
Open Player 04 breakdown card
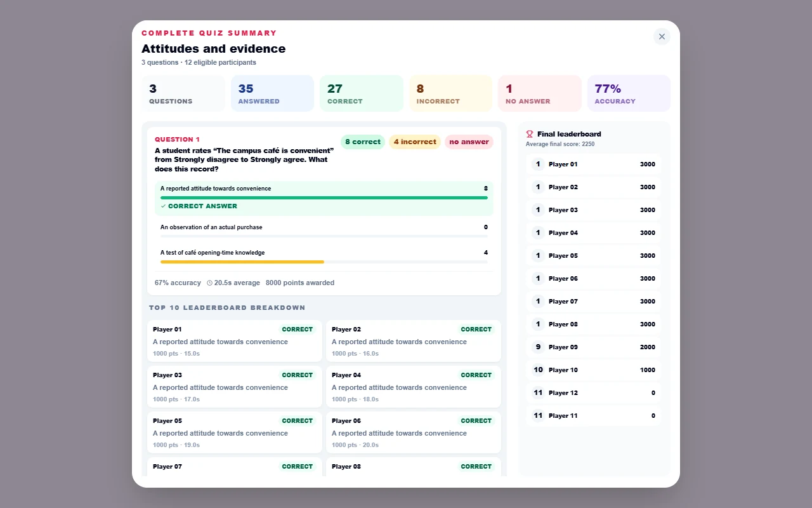pos(414,387)
